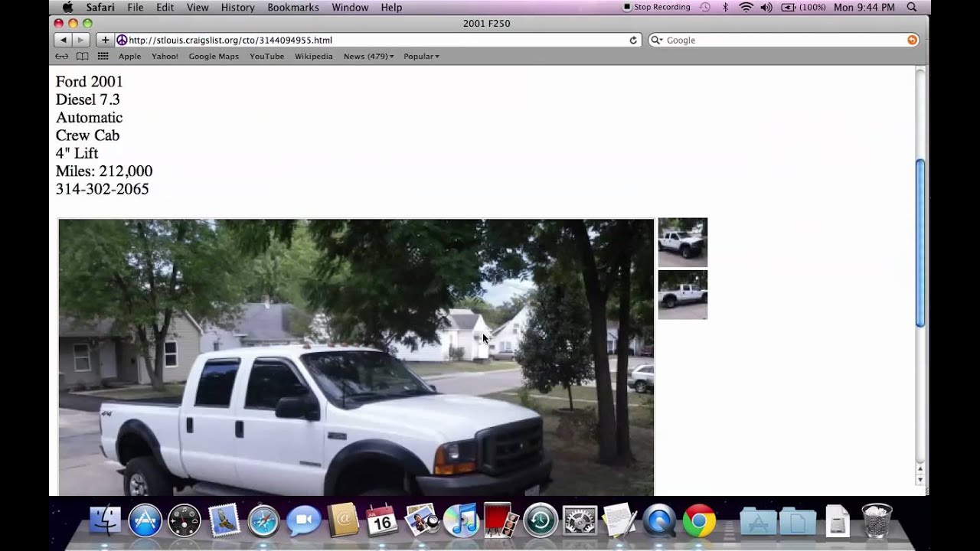Open the Reading List glasses icon
Viewport: 980px width, 551px height.
(62, 56)
